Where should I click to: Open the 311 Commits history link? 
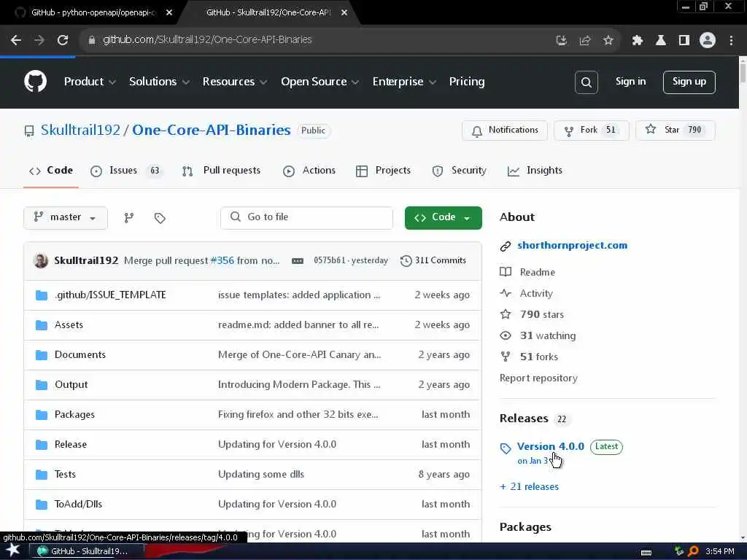coord(433,260)
